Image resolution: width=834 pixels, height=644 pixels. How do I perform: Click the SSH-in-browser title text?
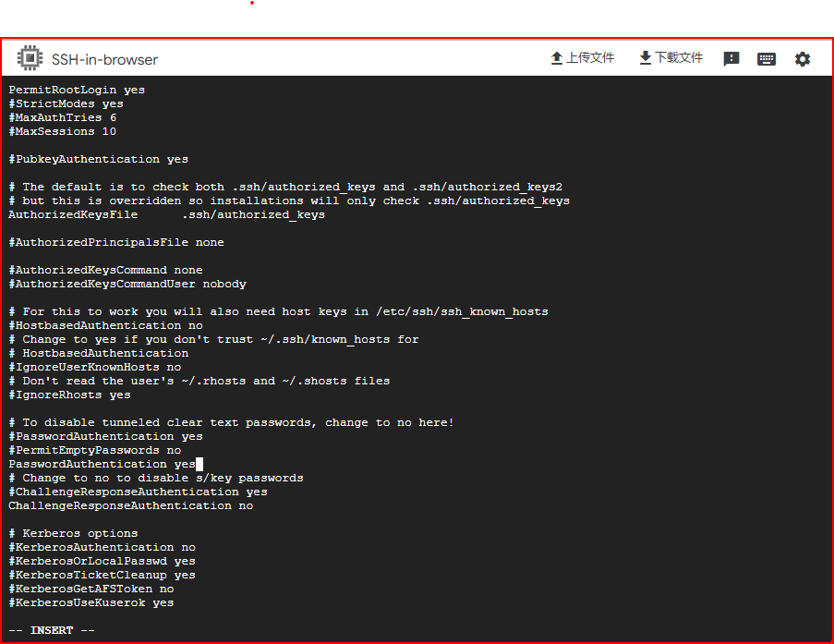coord(104,59)
